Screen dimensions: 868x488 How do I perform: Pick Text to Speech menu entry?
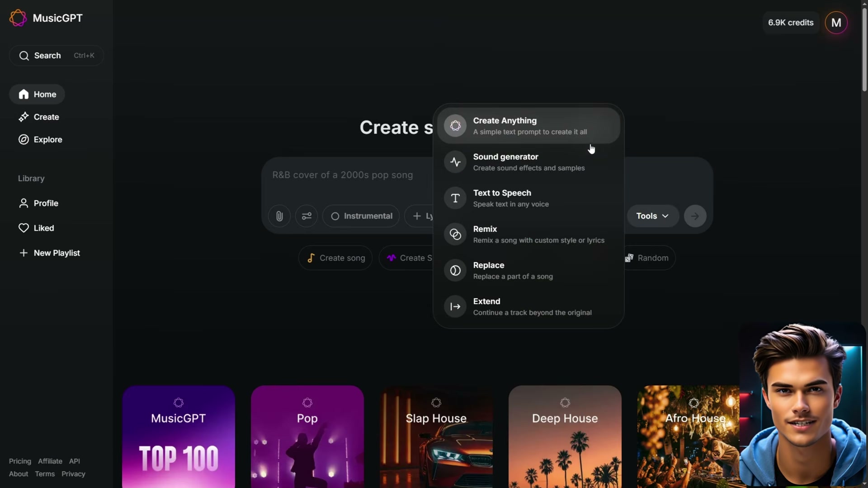(x=528, y=198)
